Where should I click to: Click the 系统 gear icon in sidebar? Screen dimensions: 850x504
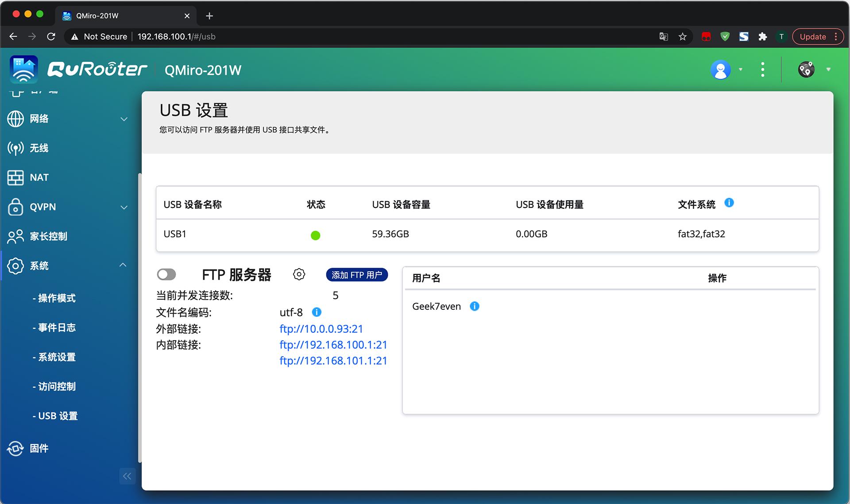15,265
